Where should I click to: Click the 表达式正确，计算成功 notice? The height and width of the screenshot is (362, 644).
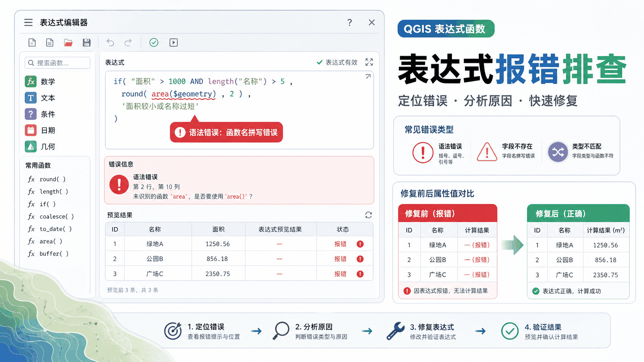click(x=567, y=291)
